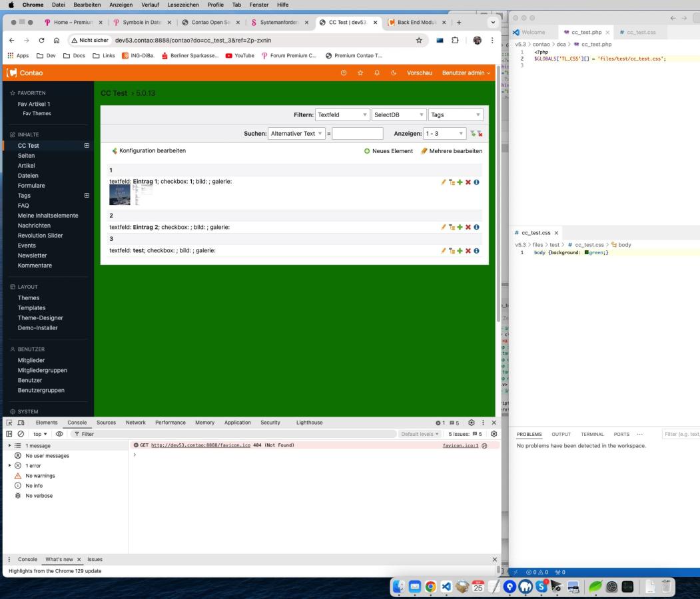Toggle dark mode with the moon icon
The image size is (700, 599).
(x=393, y=73)
